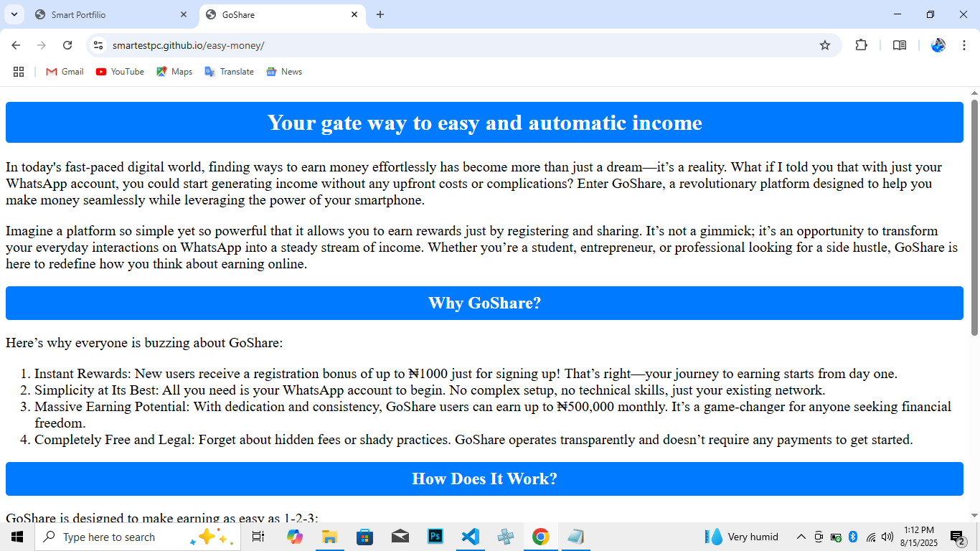
Task: Click the scrollbar up arrow
Action: coord(975,93)
